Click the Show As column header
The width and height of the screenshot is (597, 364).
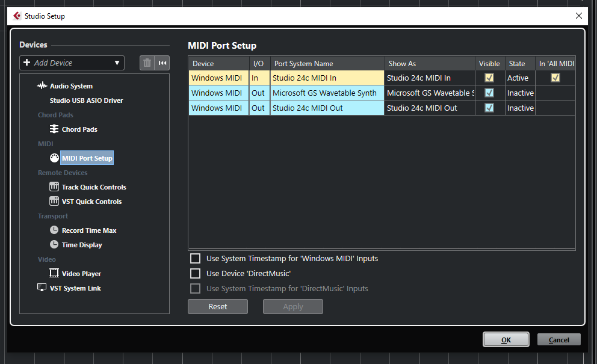click(430, 64)
